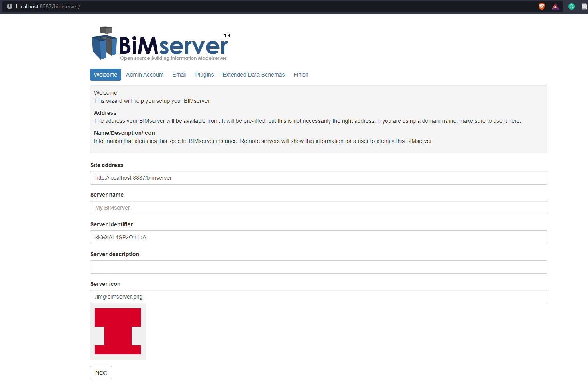Click the browser address bar URL

pos(48,6)
